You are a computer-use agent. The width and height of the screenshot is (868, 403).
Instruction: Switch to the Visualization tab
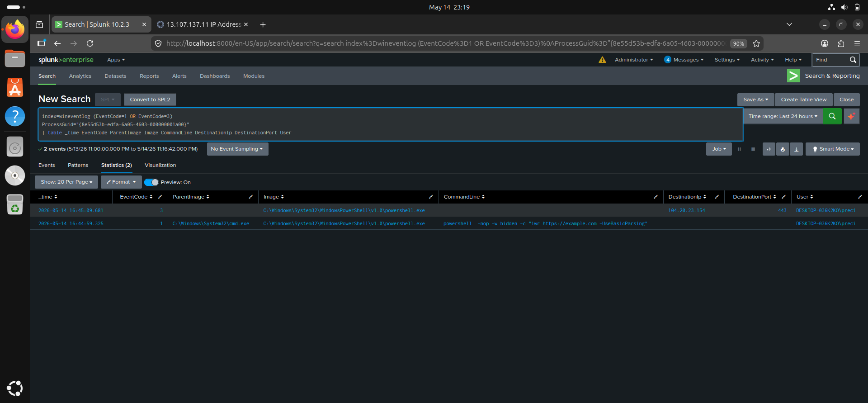tap(160, 165)
